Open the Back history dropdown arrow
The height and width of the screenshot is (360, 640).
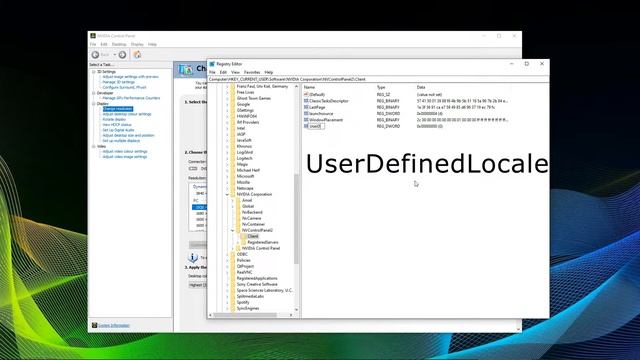point(115,55)
